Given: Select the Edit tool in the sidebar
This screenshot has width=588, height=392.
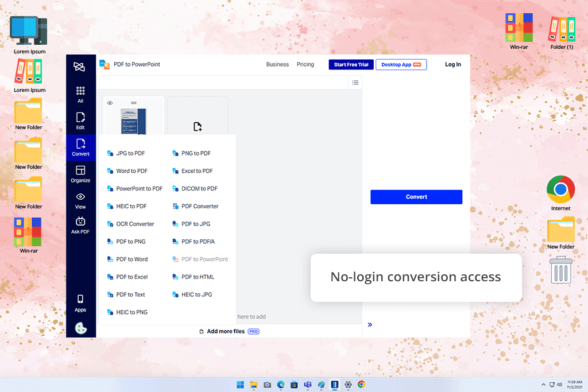Looking at the screenshot, I should point(80,121).
